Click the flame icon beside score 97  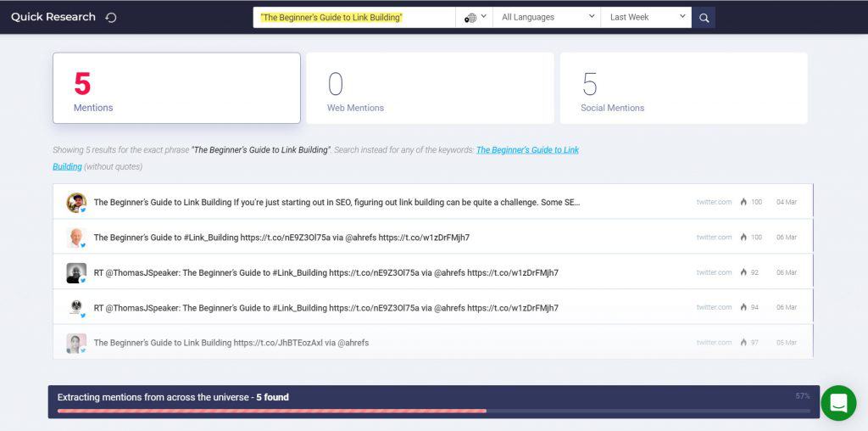click(x=743, y=343)
